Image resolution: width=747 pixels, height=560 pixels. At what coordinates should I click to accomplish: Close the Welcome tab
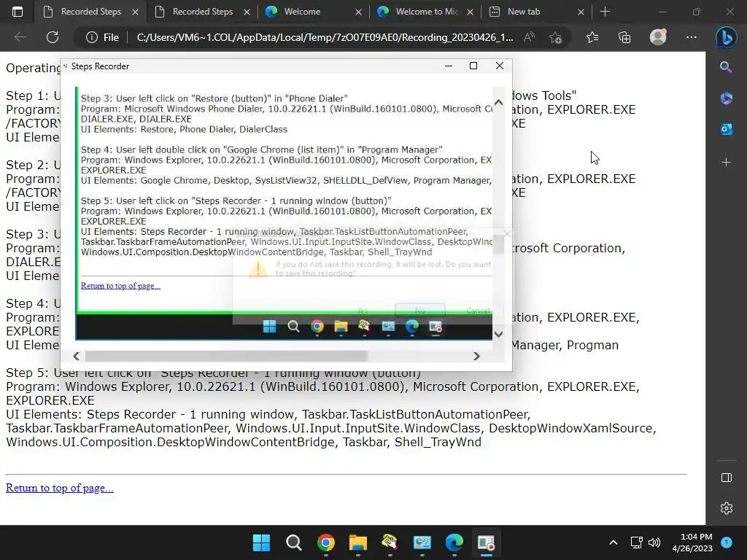pos(358,12)
